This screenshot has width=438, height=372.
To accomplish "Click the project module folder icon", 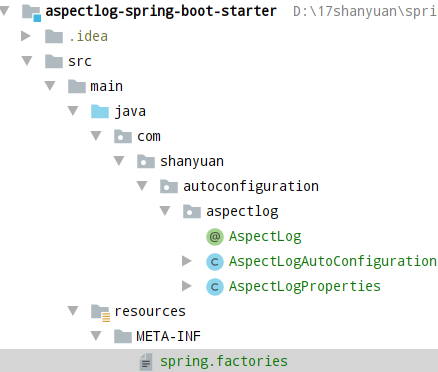I will (32, 13).
